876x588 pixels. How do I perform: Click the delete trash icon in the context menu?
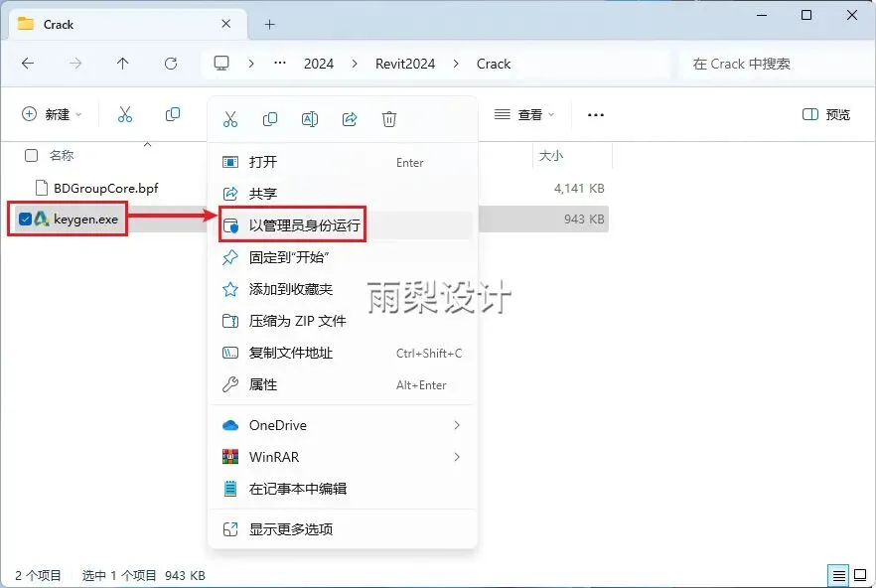(389, 119)
